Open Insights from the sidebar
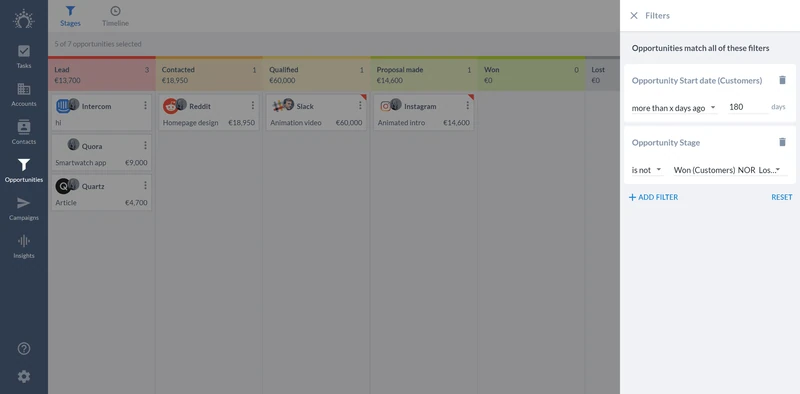 24,247
